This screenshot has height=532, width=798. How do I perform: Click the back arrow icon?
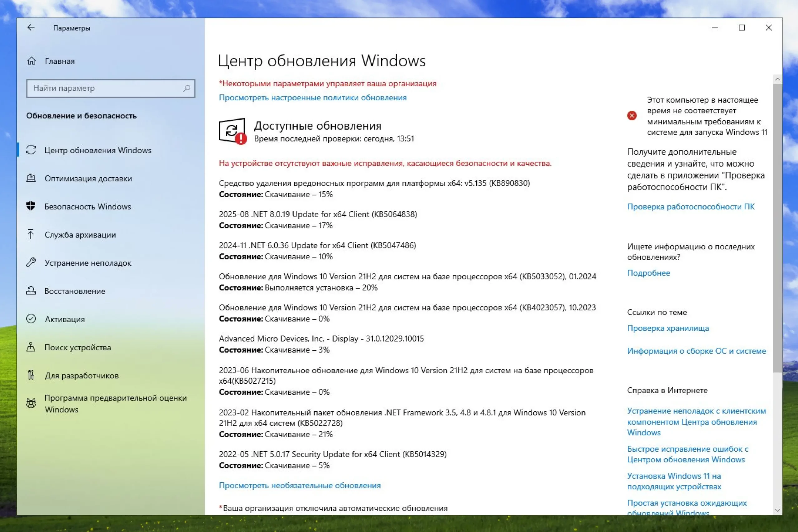coord(31,27)
